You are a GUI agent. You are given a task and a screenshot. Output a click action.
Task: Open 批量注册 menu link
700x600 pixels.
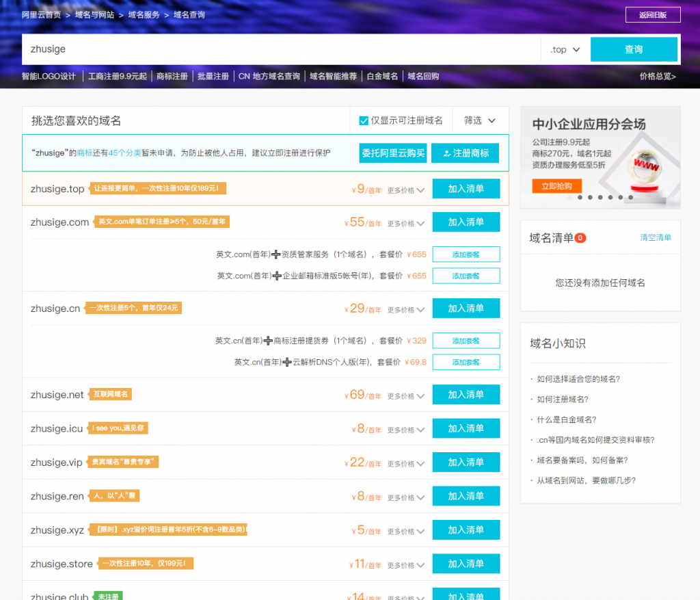213,77
